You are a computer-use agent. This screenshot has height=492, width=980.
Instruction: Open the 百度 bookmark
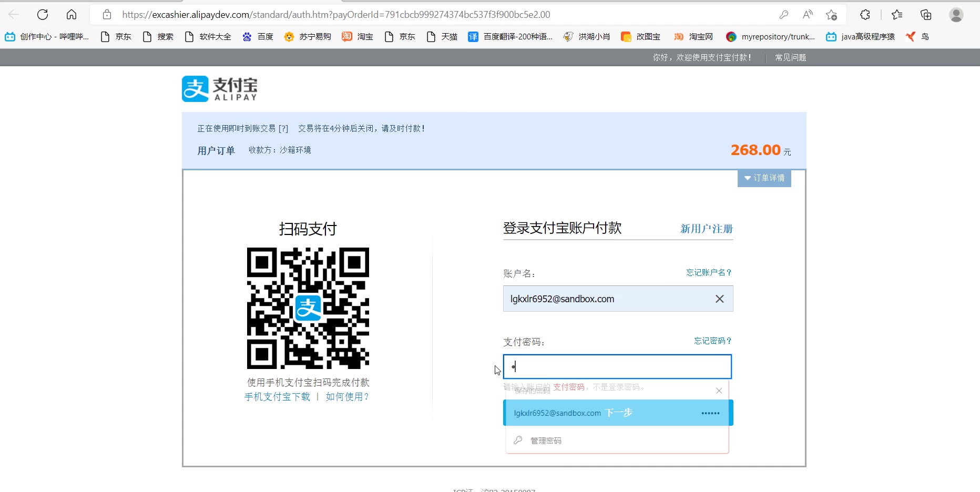pyautogui.click(x=258, y=36)
